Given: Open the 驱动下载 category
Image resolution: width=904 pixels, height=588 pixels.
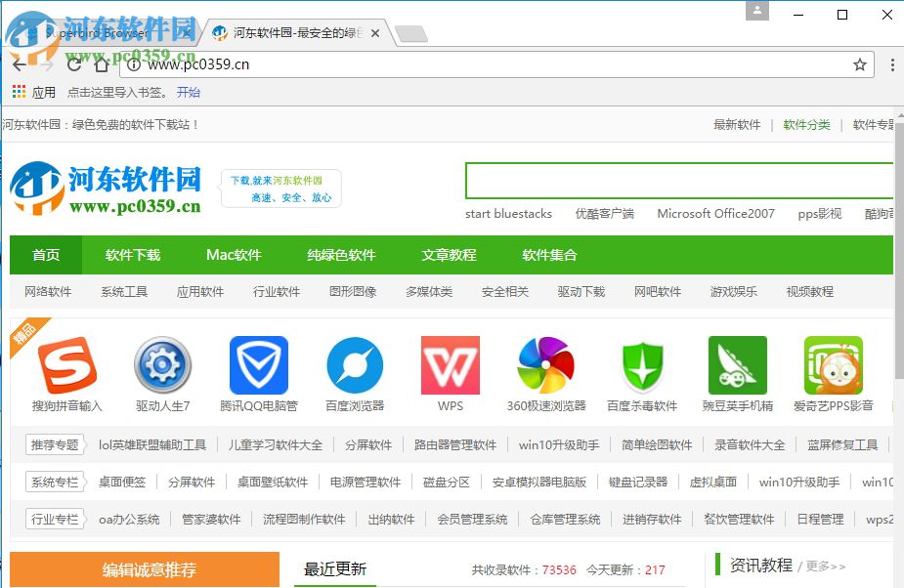Looking at the screenshot, I should point(581,292).
